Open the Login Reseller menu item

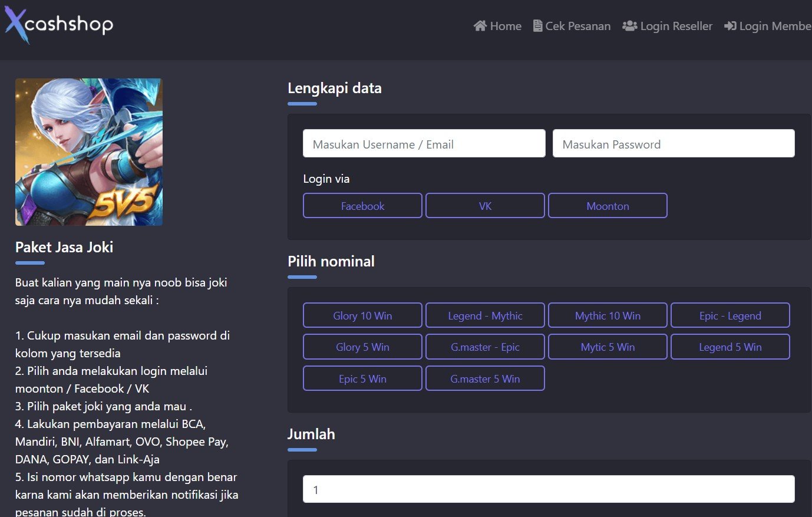tap(667, 26)
